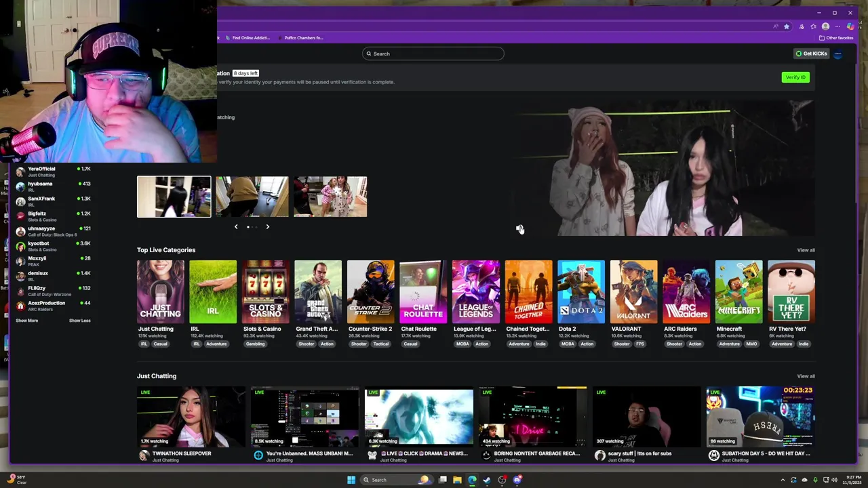The image size is (868, 488).
Task: Open the Slots & Casino category card
Action: click(265, 291)
